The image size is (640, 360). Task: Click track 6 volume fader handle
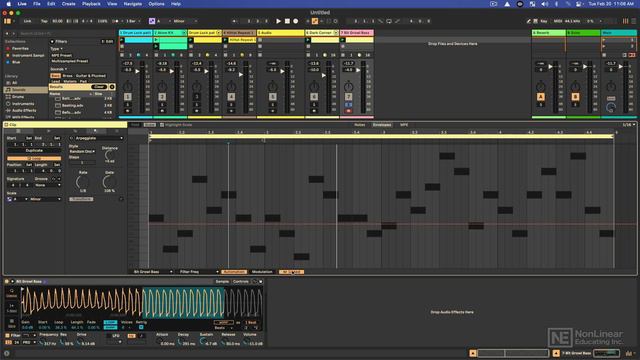pos(324,76)
